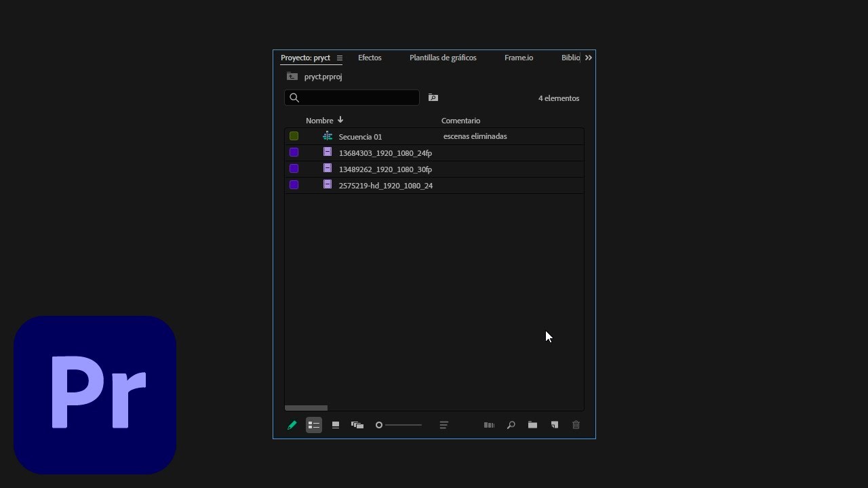868x488 pixels.
Task: Click the green label swatch of Secuencia 01
Action: click(294, 136)
